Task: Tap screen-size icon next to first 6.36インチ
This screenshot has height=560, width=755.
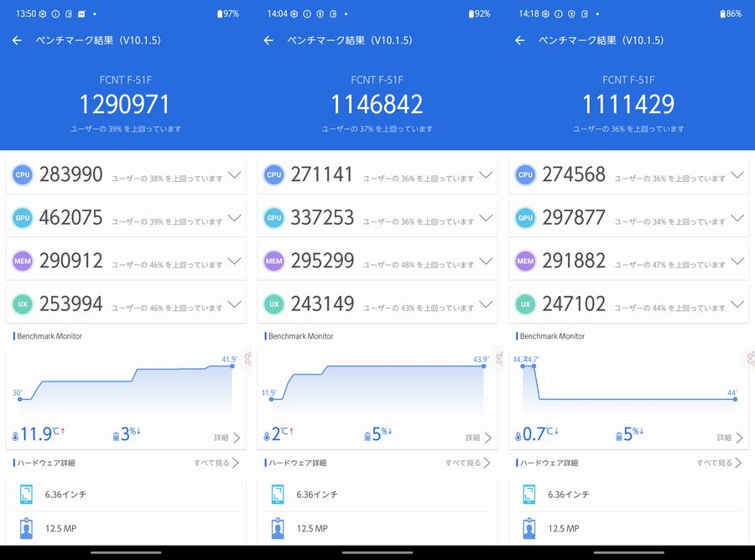Action: (x=26, y=494)
